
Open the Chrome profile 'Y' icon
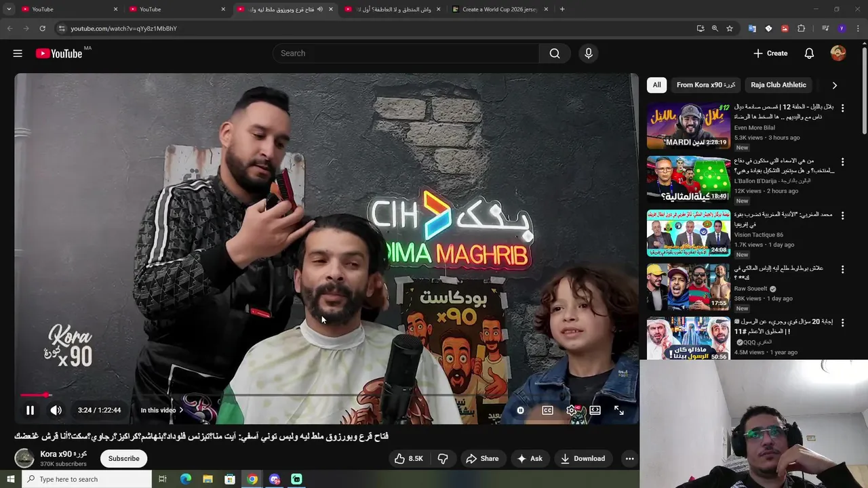[x=842, y=28]
